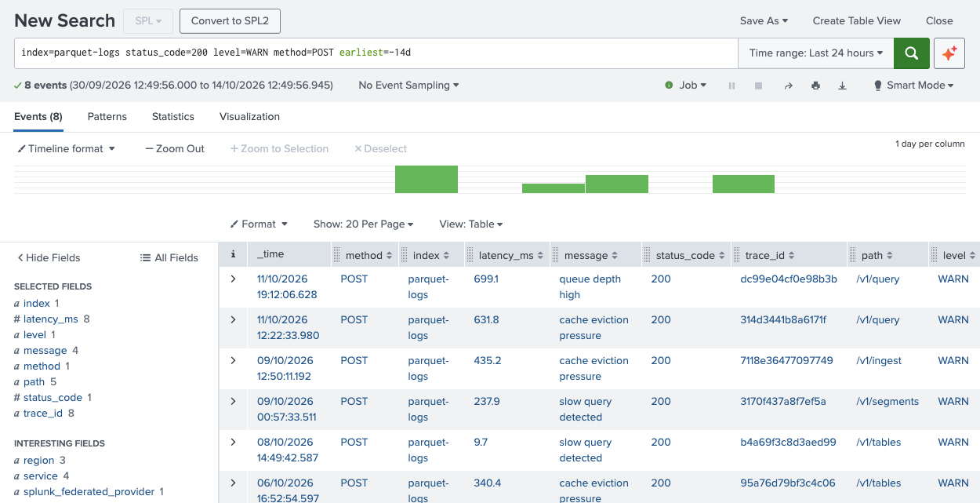Expand event row 09/10/2026 12:50:11.192

tap(233, 360)
